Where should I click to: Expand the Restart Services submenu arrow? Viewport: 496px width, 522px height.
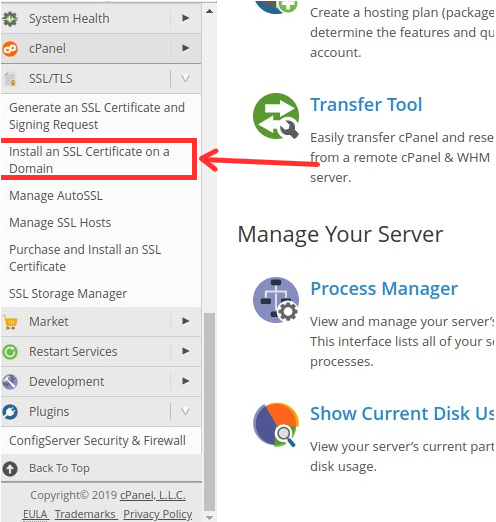tap(186, 351)
